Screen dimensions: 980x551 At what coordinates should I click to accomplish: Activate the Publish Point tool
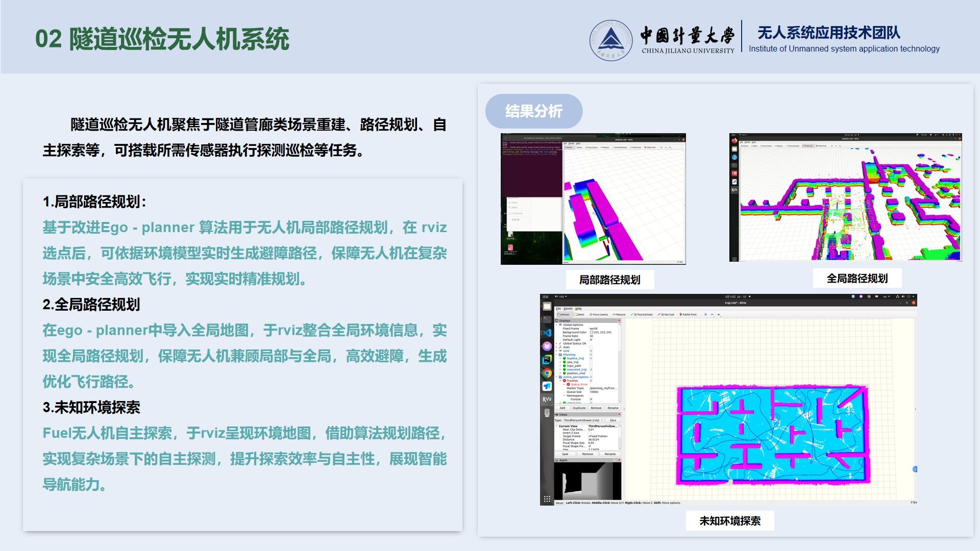(x=688, y=315)
